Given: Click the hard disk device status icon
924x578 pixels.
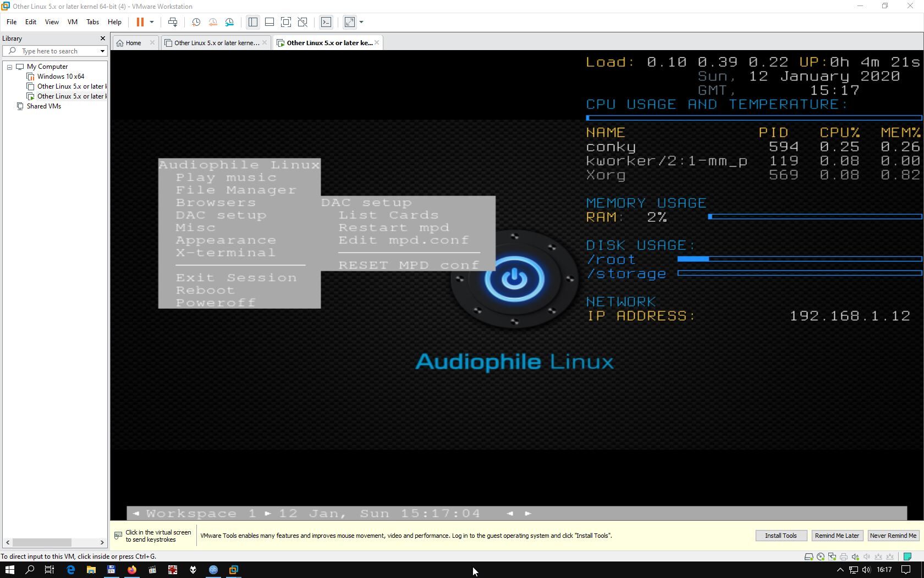Looking at the screenshot, I should tap(809, 557).
